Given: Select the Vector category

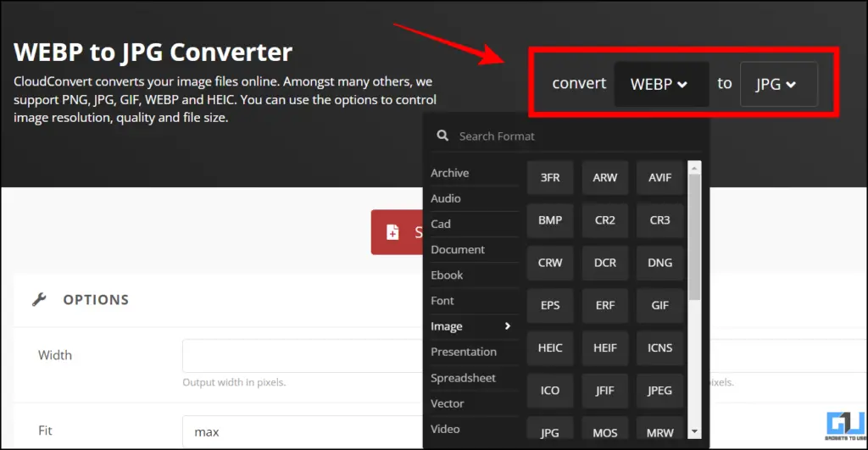Looking at the screenshot, I should pyautogui.click(x=474, y=403).
